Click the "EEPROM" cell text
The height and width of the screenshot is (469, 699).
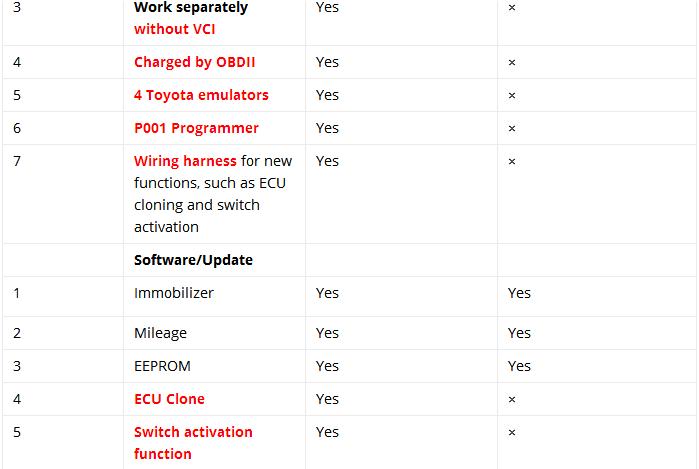162,366
